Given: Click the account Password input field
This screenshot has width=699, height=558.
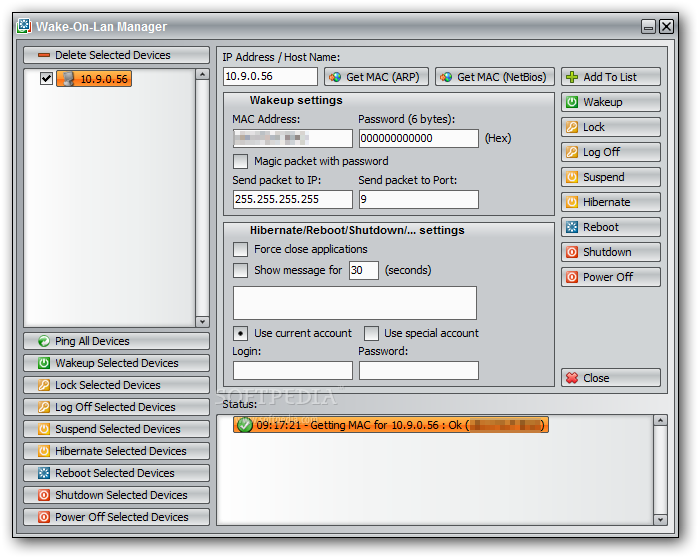Looking at the screenshot, I should (419, 370).
